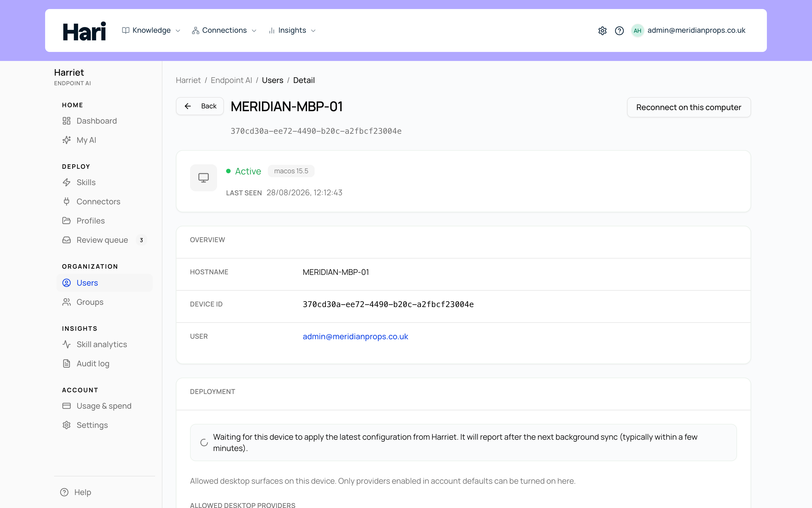Click the Skill analytics pulse icon
The height and width of the screenshot is (508, 812).
tap(67, 344)
